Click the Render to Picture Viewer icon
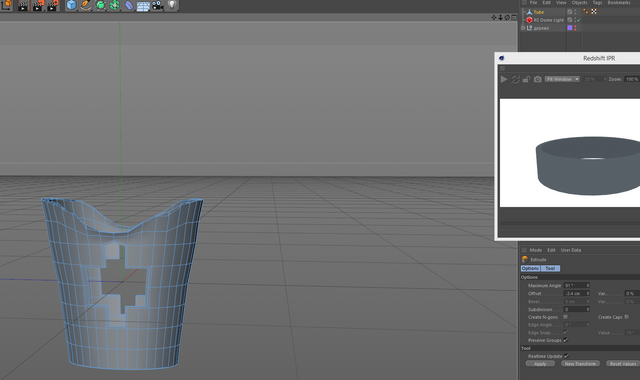The height and width of the screenshot is (380, 640). [x=38, y=5]
